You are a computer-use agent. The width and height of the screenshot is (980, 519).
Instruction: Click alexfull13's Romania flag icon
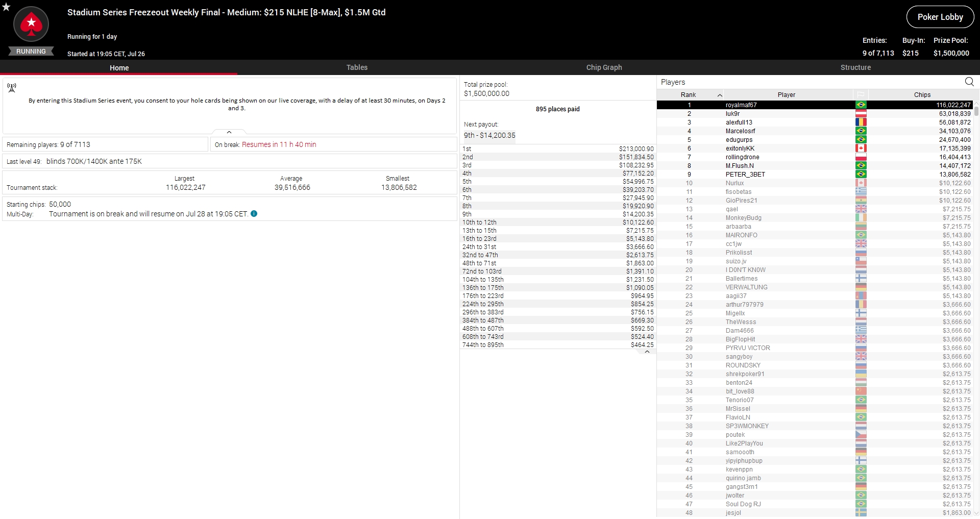861,122
